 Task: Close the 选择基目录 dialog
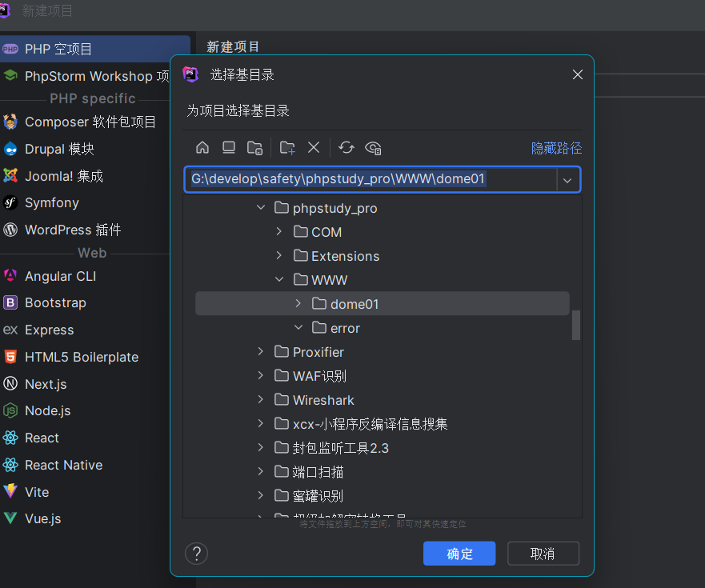(x=578, y=74)
